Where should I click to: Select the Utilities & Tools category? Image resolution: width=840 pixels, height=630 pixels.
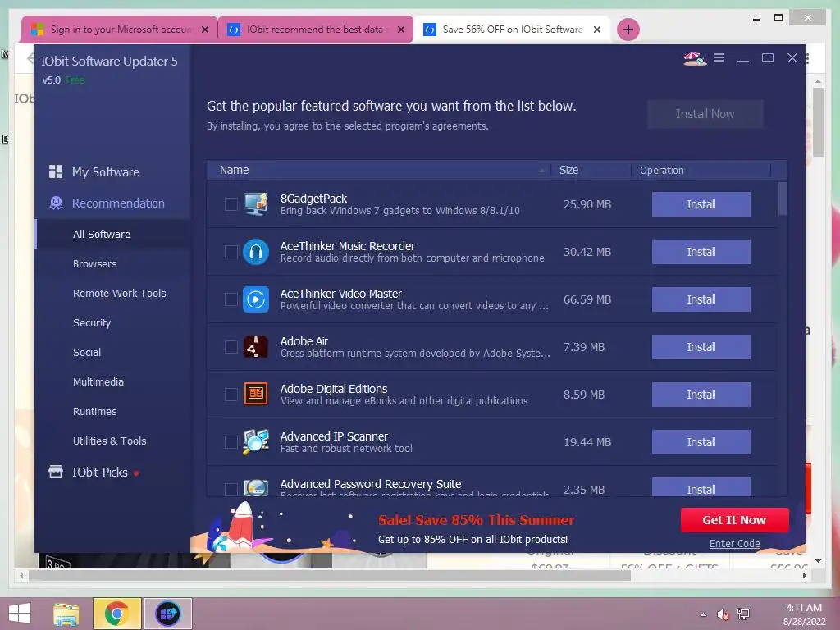109,441
